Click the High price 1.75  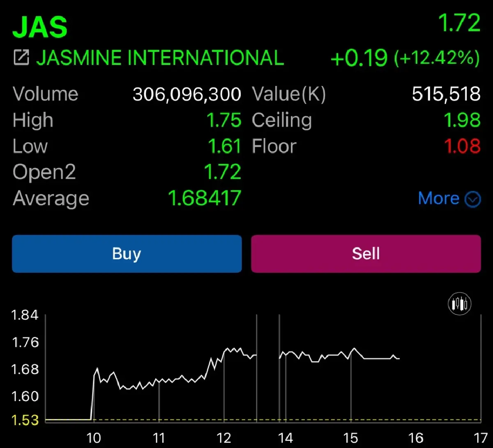[x=223, y=120]
